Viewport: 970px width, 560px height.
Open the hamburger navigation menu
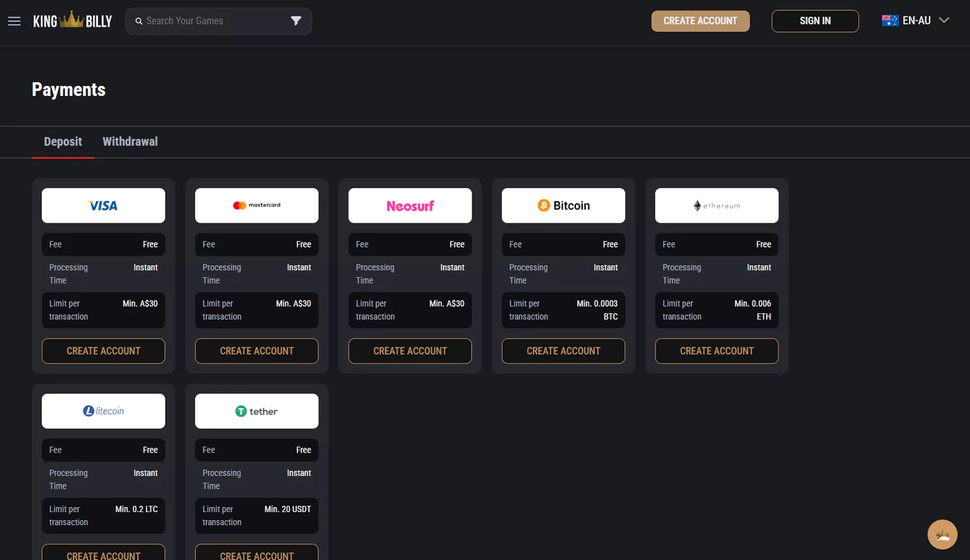[x=14, y=21]
